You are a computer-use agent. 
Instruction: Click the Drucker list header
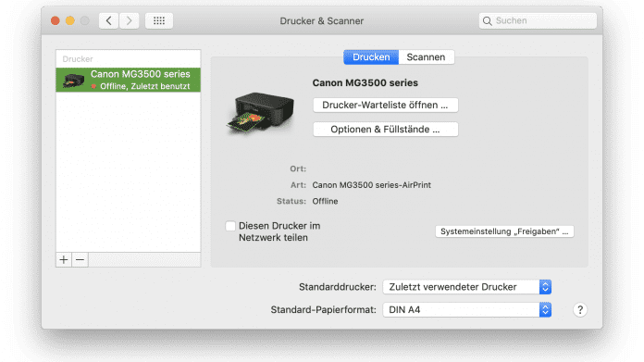tap(78, 59)
